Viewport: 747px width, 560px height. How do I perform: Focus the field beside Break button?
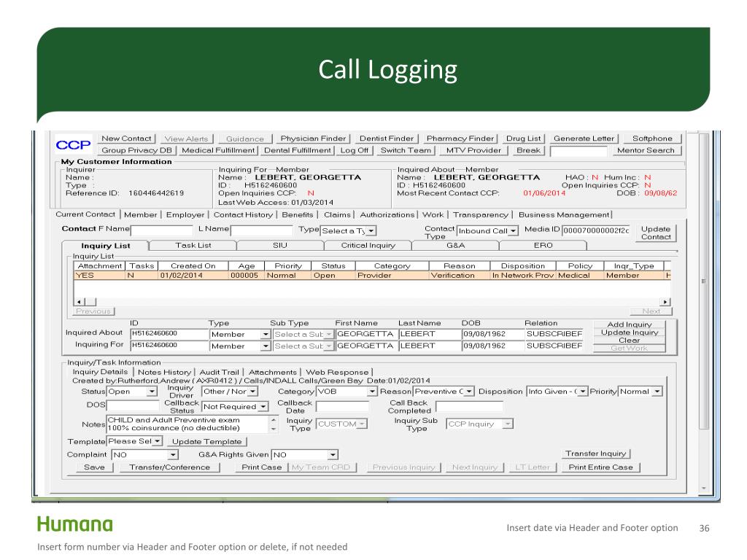[x=578, y=151]
